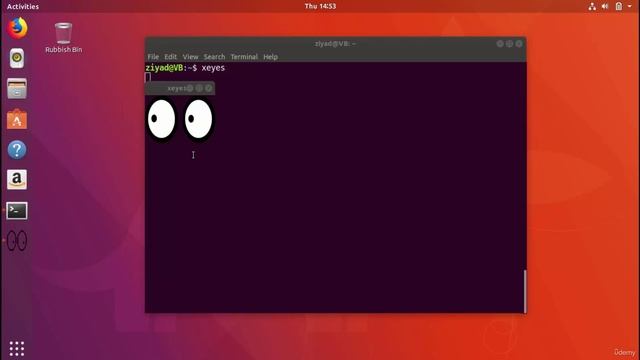Screen dimensions: 640x360
Task: Open the terminal View menu
Action: 190,57
